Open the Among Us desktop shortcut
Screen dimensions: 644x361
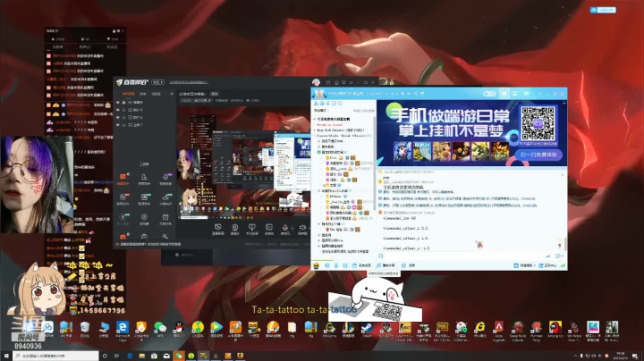(555, 327)
